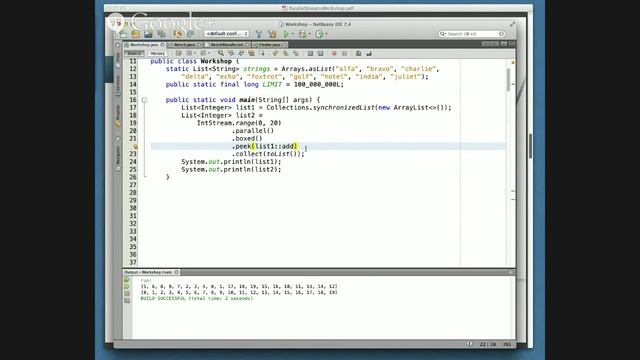This screenshot has height=360, width=640.
Task: Select the Source view button
Action: 134,53
